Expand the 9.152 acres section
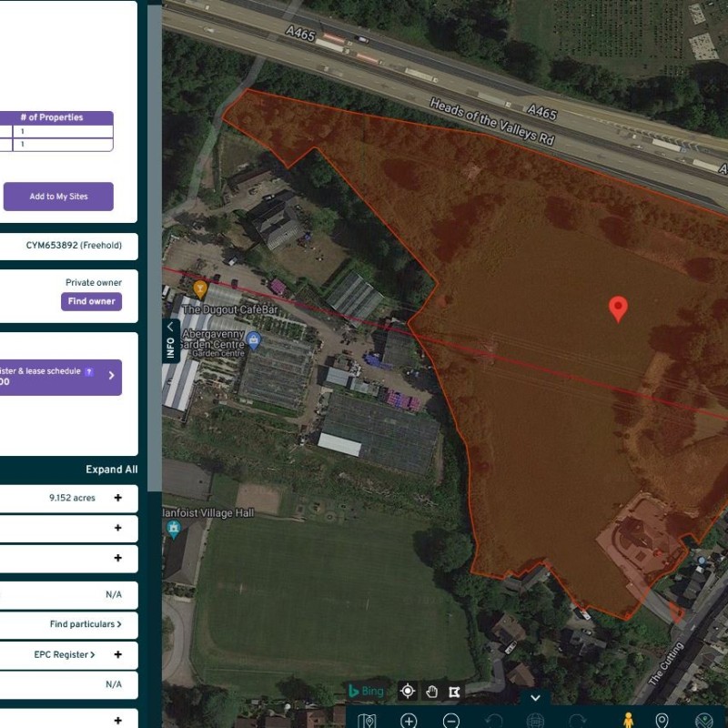 117,498
